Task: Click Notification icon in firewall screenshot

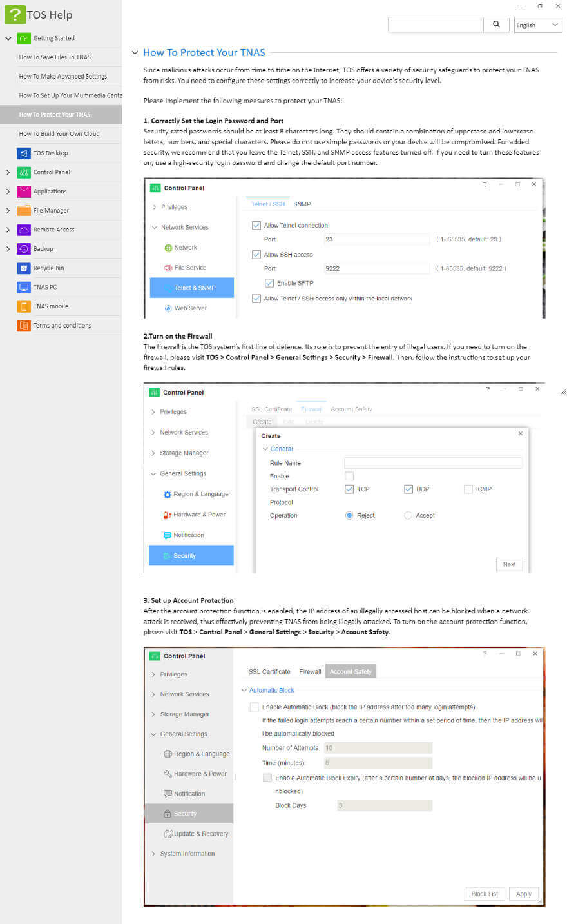Action: point(168,535)
